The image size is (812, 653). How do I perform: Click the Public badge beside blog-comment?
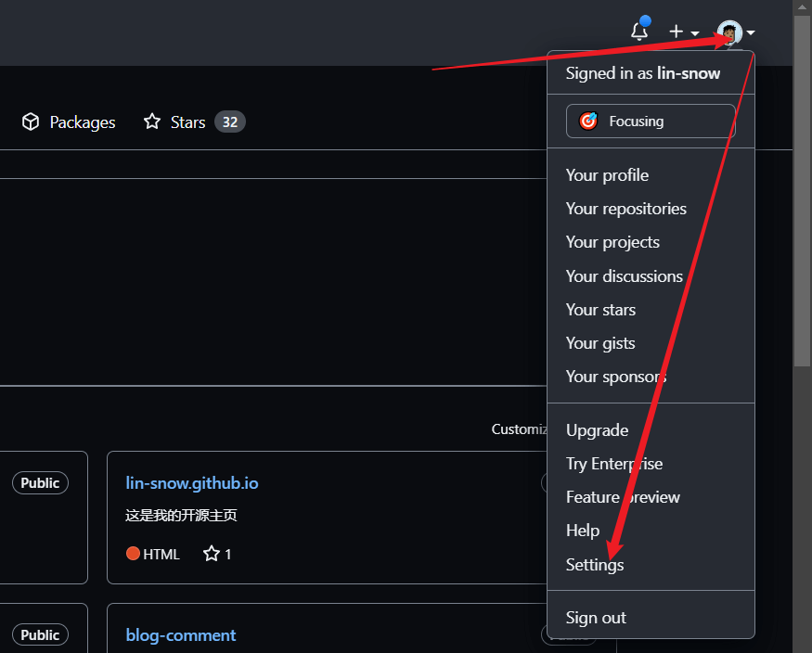pos(41,634)
